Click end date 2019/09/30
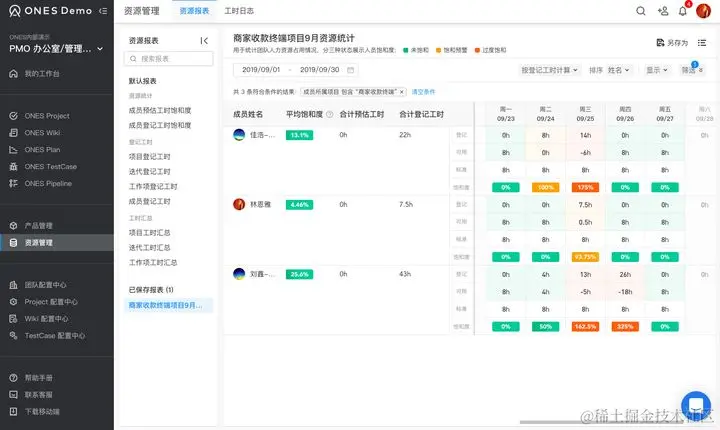This screenshot has height=430, width=720. (x=320, y=70)
